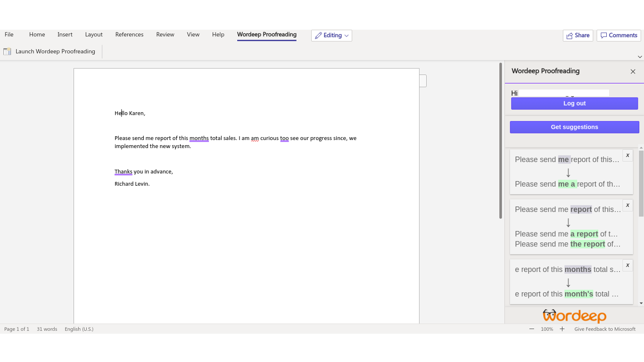Dismiss the 'a report' suggestion card

click(627, 205)
